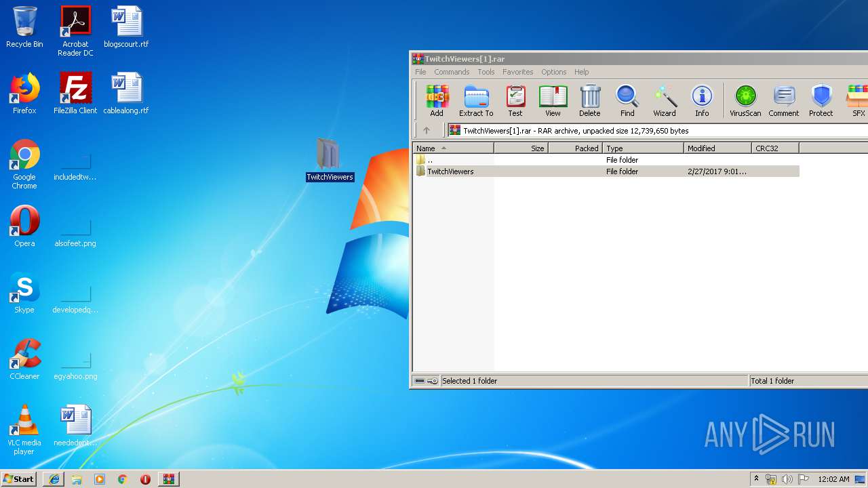Image resolution: width=868 pixels, height=488 pixels.
Task: Open the Help menu
Action: (x=581, y=72)
